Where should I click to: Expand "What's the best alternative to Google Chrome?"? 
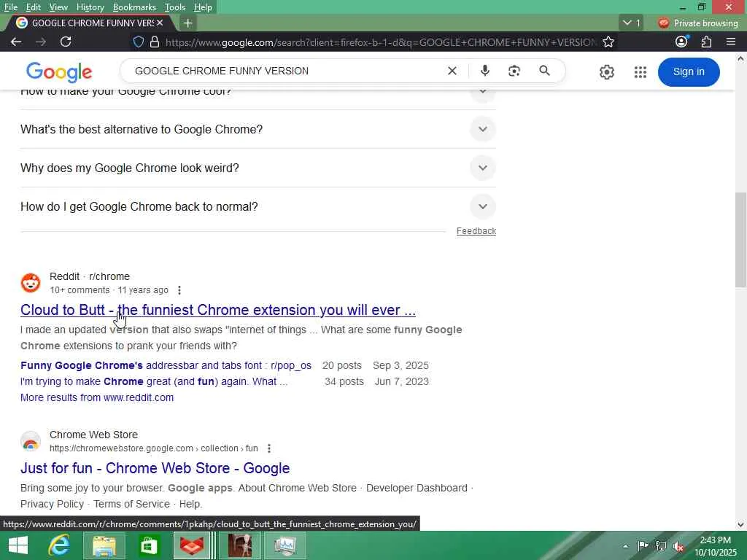(483, 130)
